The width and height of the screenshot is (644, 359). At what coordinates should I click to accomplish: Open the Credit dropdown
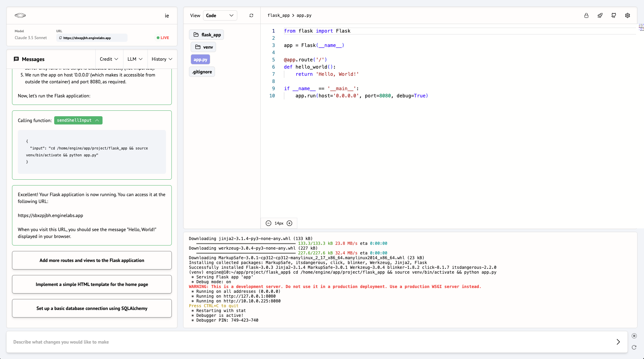click(x=109, y=59)
